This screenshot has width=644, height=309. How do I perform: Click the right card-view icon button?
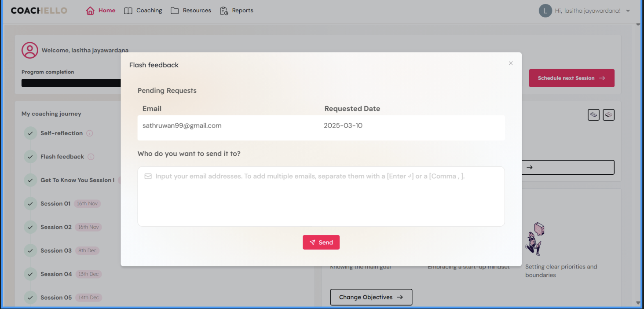tap(608, 115)
